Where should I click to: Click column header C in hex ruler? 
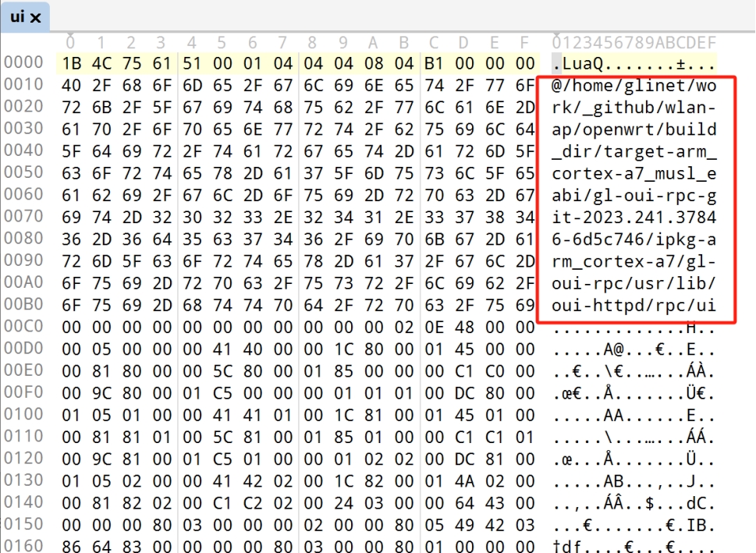click(x=434, y=43)
